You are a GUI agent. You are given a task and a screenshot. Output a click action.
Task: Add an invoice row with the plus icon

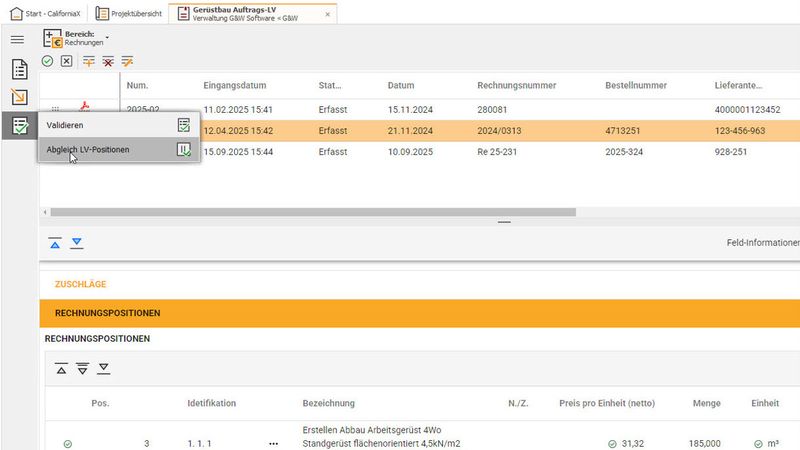89,62
